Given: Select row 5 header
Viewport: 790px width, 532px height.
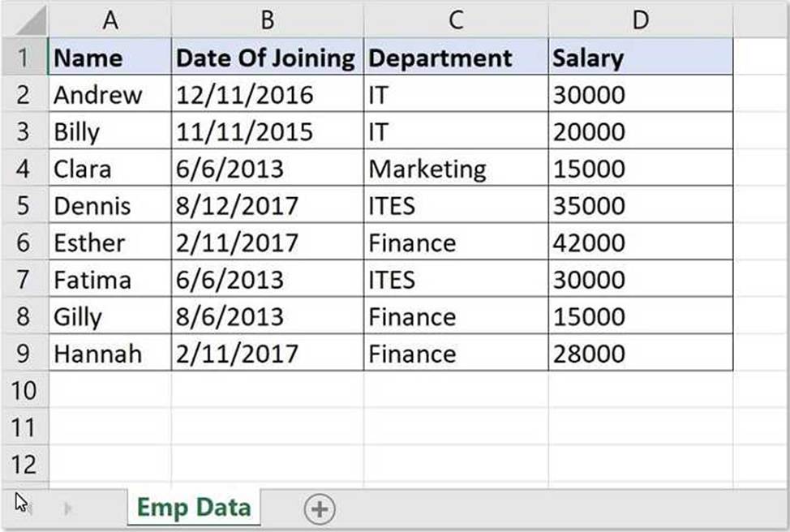Looking at the screenshot, I should [24, 205].
